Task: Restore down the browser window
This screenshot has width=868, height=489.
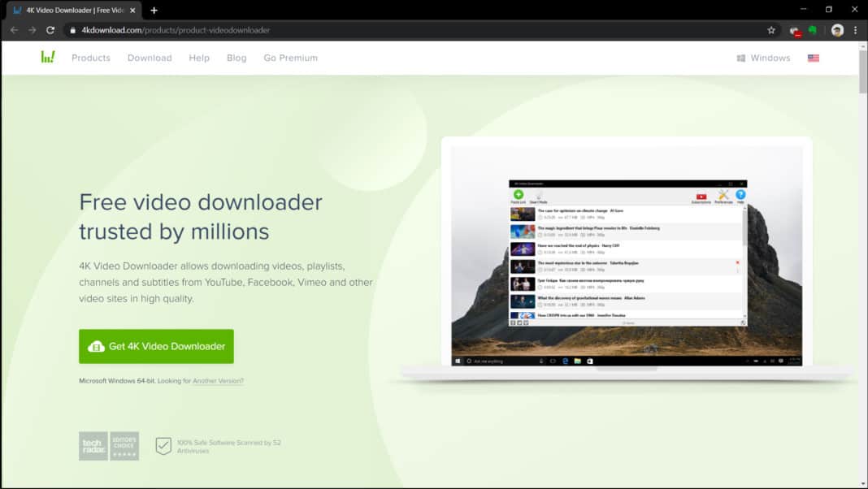Action: pos(829,10)
